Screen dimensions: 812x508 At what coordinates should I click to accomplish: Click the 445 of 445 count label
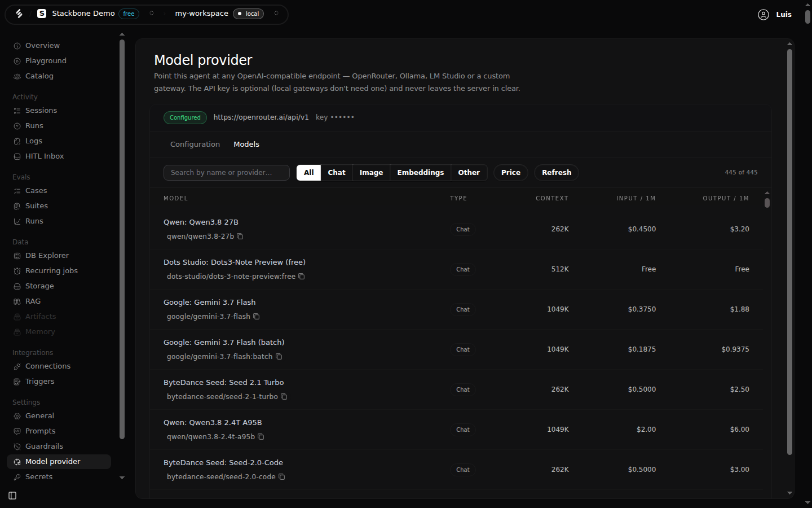click(x=741, y=173)
